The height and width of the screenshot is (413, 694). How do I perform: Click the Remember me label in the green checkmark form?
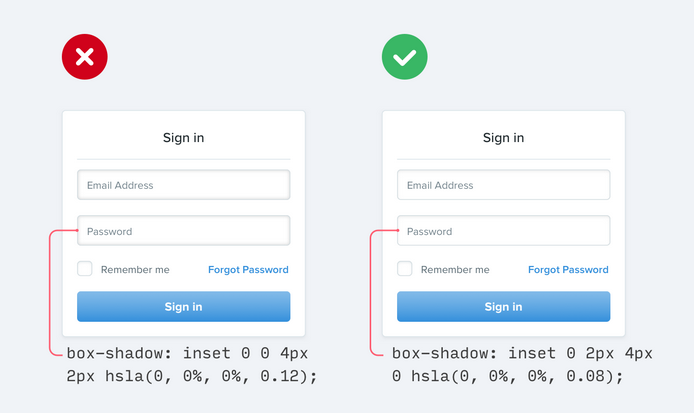click(x=455, y=270)
